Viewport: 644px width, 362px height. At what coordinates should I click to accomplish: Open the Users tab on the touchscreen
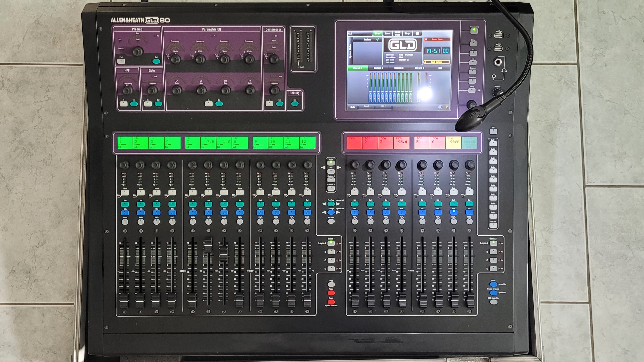[x=387, y=34]
